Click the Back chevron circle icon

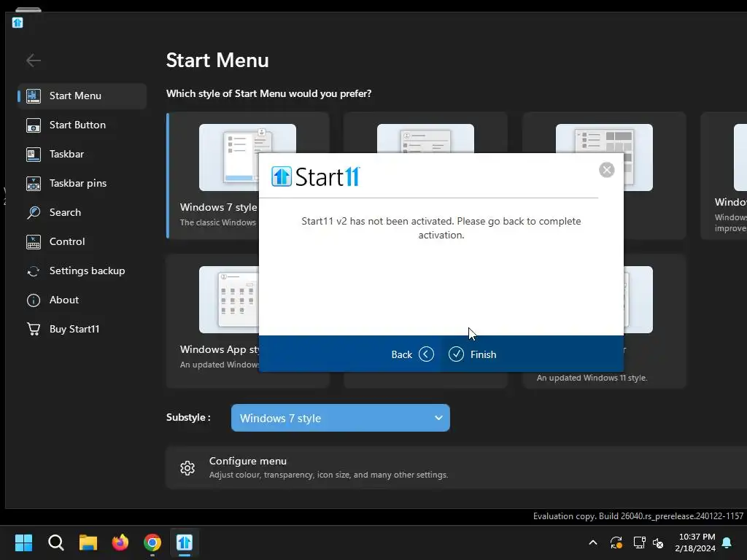tap(426, 354)
